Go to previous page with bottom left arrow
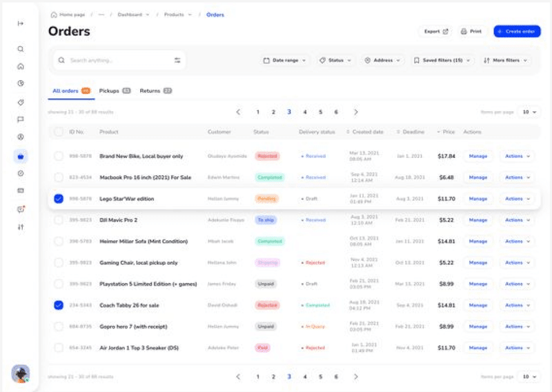552x392 pixels. [238, 377]
